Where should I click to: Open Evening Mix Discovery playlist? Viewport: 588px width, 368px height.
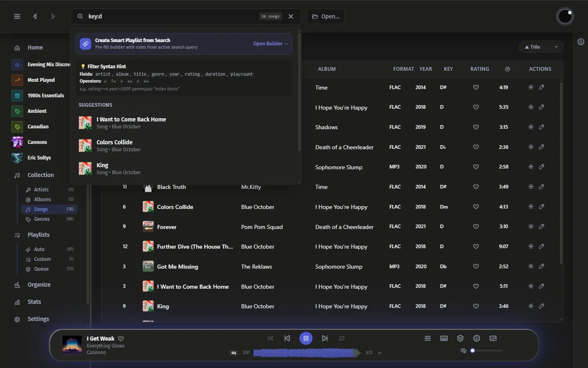pyautogui.click(x=41, y=65)
